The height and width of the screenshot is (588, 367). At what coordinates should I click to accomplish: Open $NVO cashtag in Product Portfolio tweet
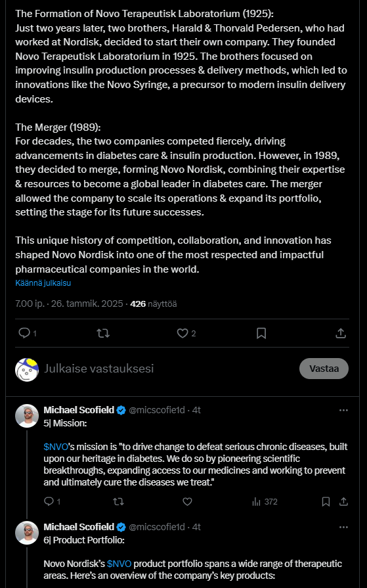point(119,564)
